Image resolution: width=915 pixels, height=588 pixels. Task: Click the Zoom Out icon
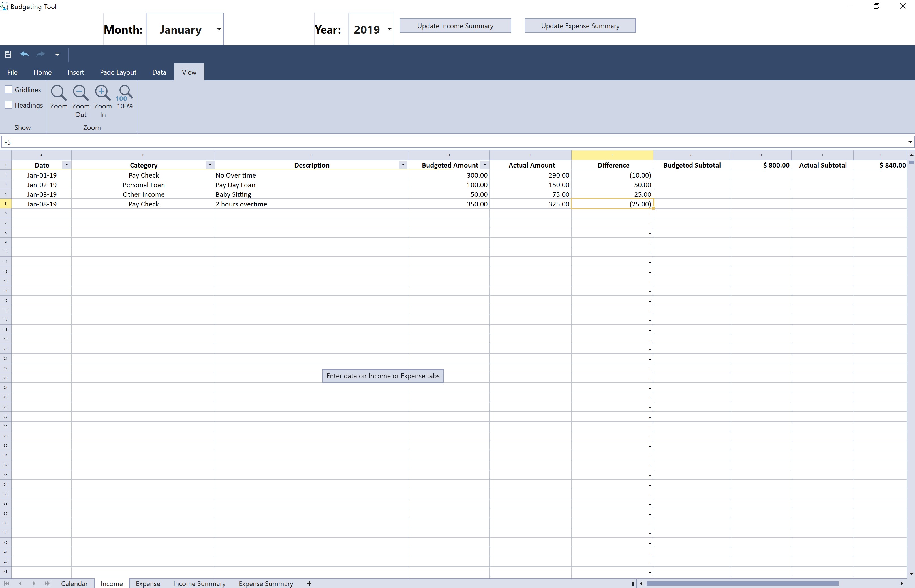(x=81, y=93)
